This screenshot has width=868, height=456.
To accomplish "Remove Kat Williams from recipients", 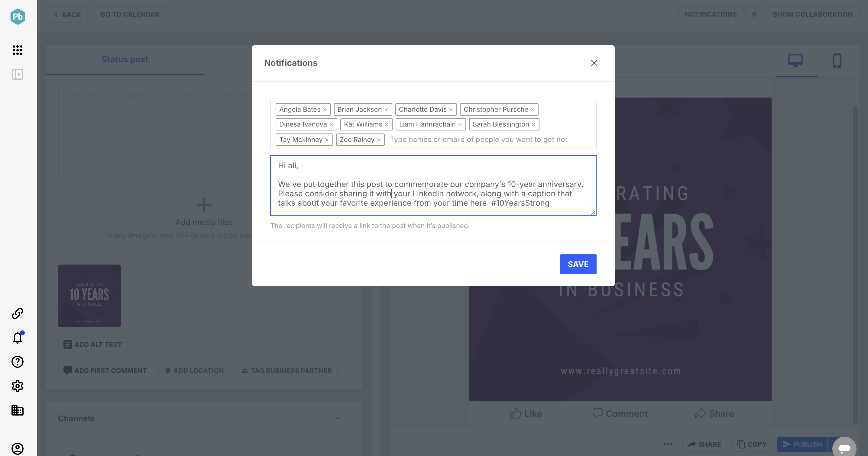I will coord(387,125).
